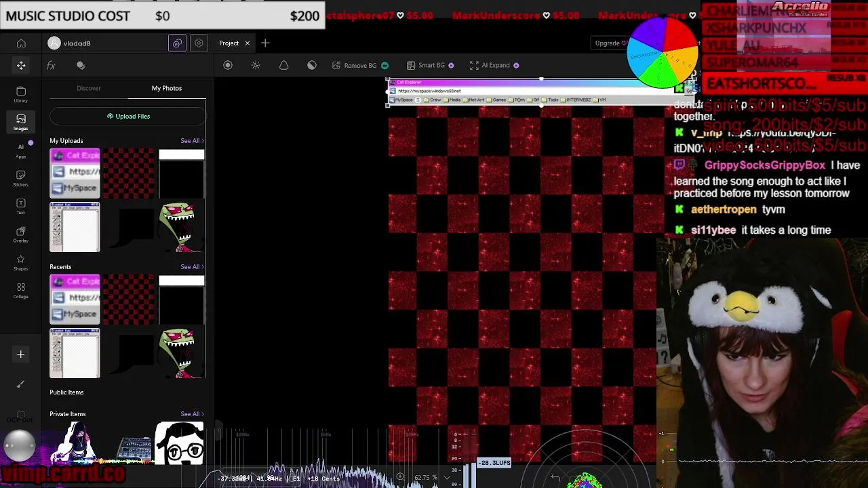The height and width of the screenshot is (488, 868).
Task: Click the 62.75 % zoom level dropdown
Action: coord(432,478)
